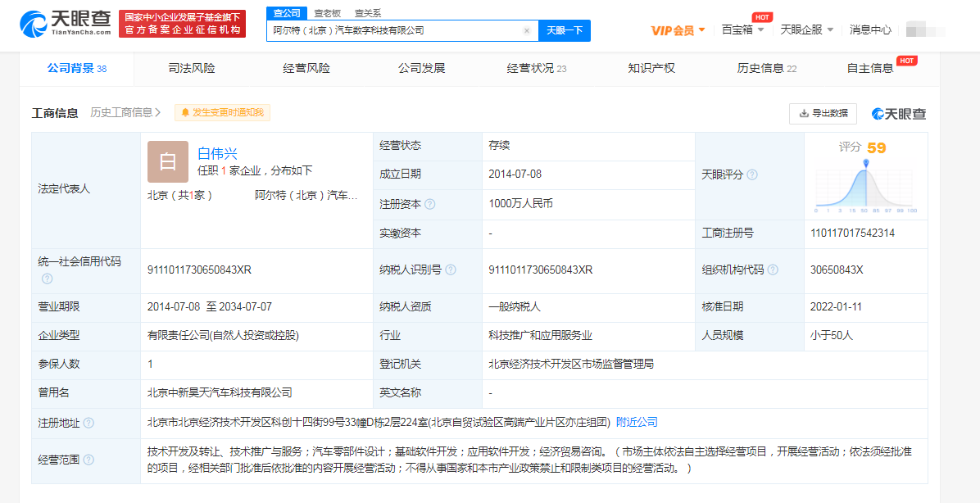Click 北京经济技术开发区市场监督管理局 text
This screenshot has width=980, height=503.
click(x=571, y=364)
